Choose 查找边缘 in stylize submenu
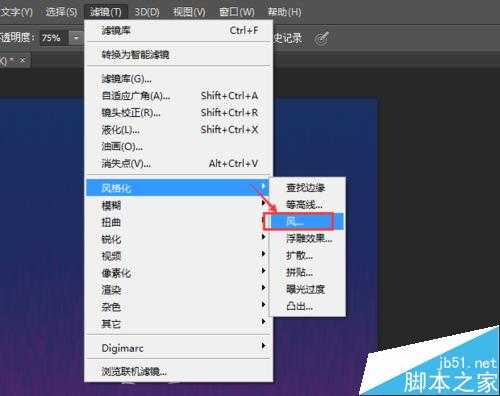This screenshot has width=500, height=396. [307, 188]
